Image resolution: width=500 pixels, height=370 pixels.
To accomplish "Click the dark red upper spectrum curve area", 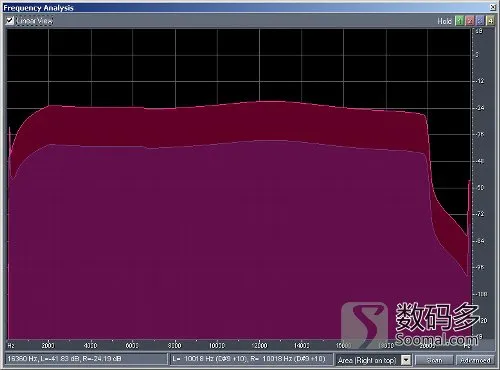I will click(233, 123).
